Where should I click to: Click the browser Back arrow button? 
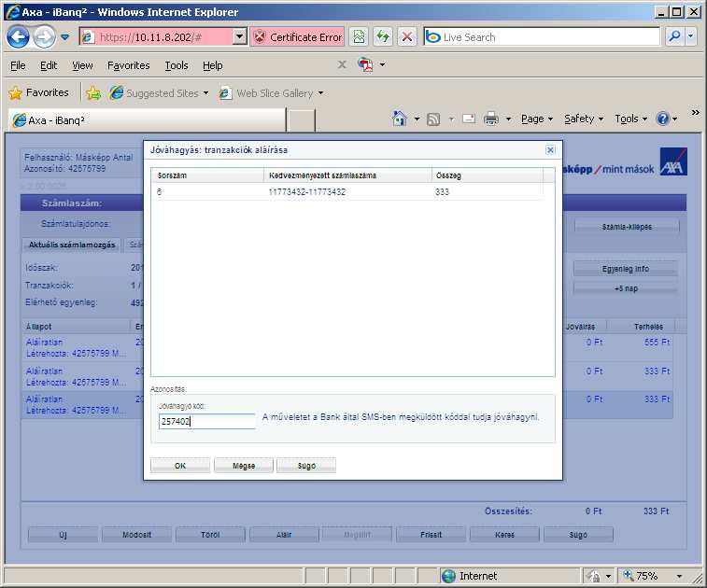(18, 37)
